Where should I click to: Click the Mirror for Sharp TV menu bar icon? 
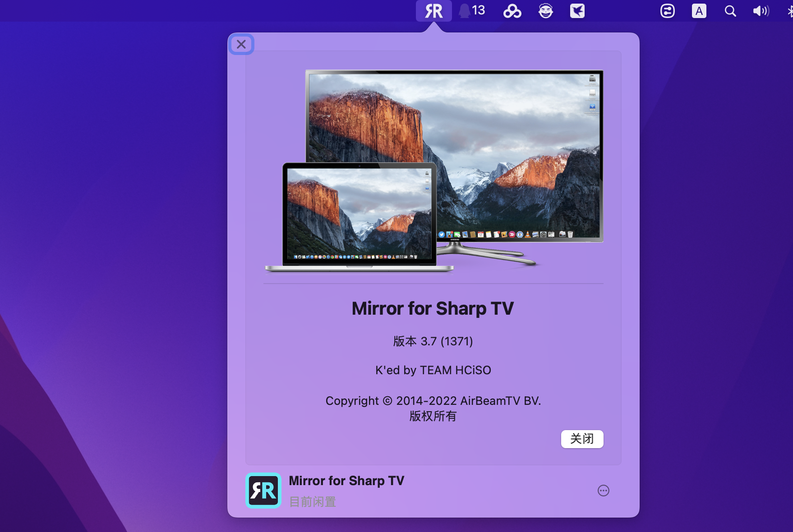coord(433,11)
